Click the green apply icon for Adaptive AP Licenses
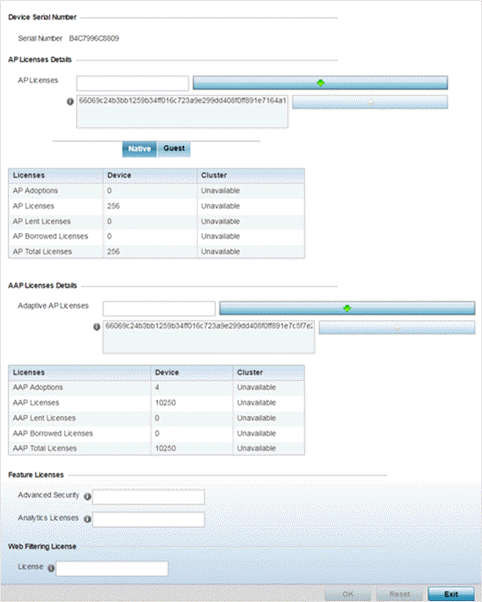Screen dimensions: 482x602 click(347, 308)
